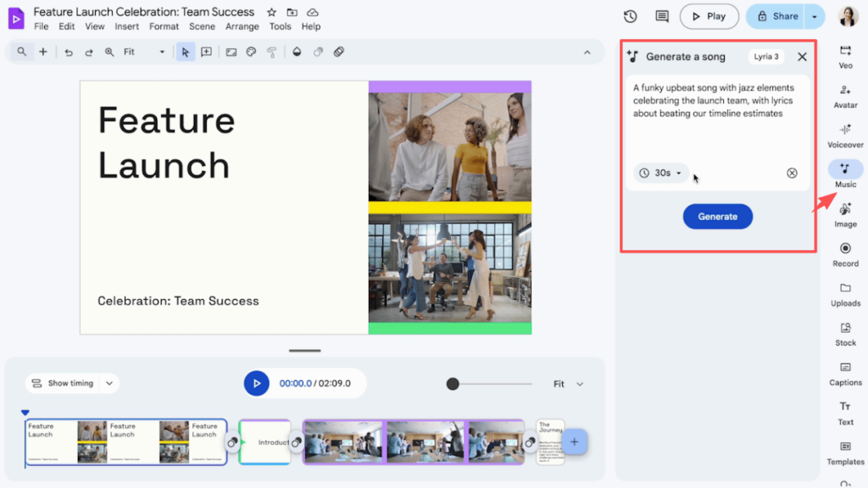Open the 30s song duration selector
Screen dimensions: 868x488
[x=660, y=173]
